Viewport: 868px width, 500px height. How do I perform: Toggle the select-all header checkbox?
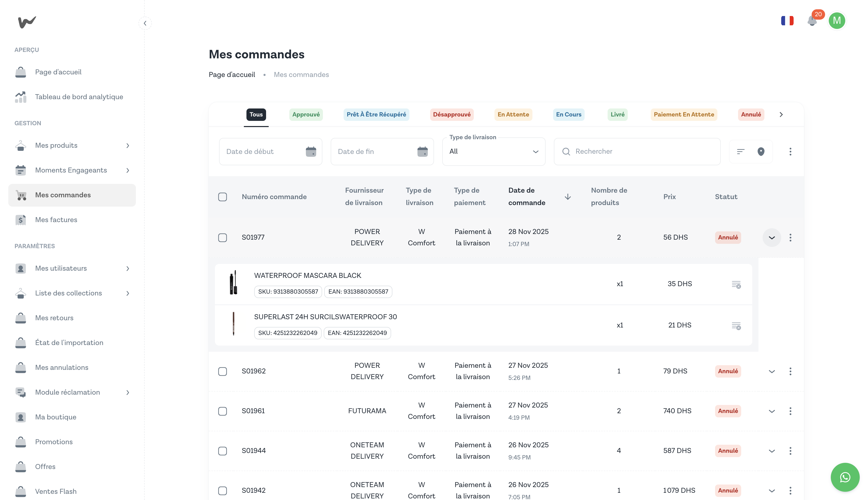pyautogui.click(x=223, y=197)
